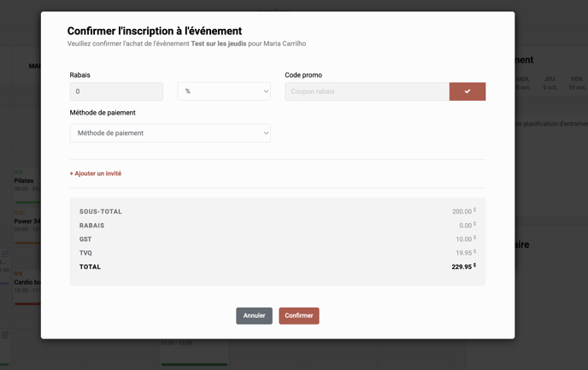Click the TOTAL row in summary

tap(277, 267)
